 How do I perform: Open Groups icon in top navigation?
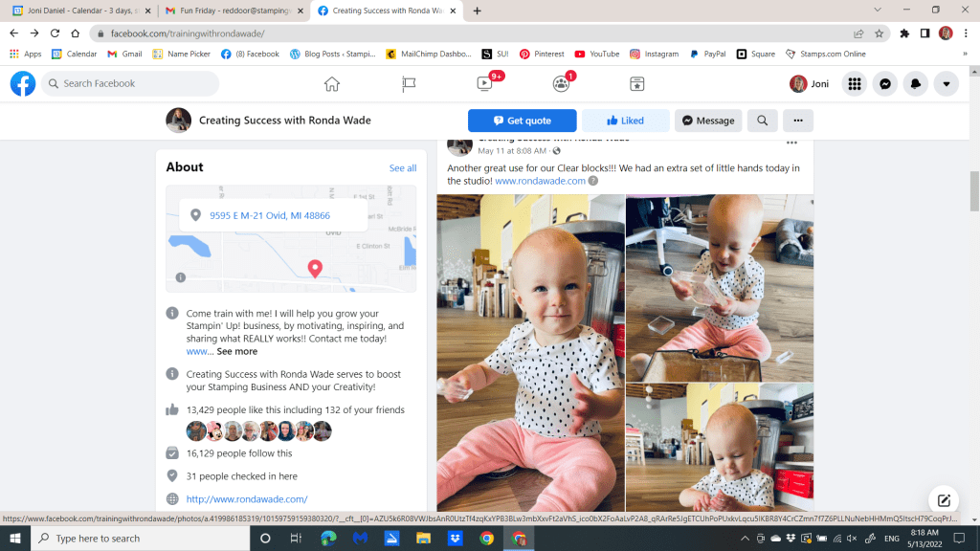coord(562,84)
